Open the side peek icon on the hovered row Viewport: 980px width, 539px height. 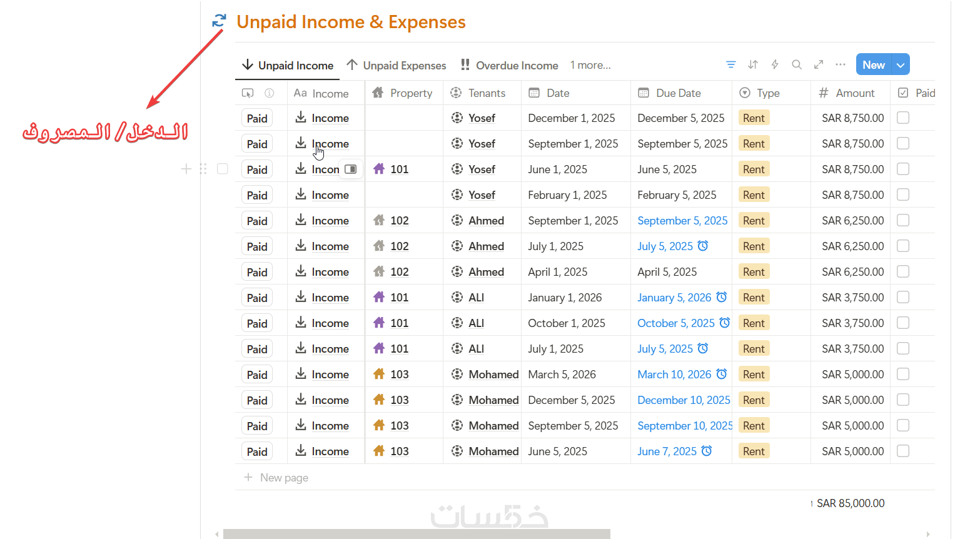(351, 169)
